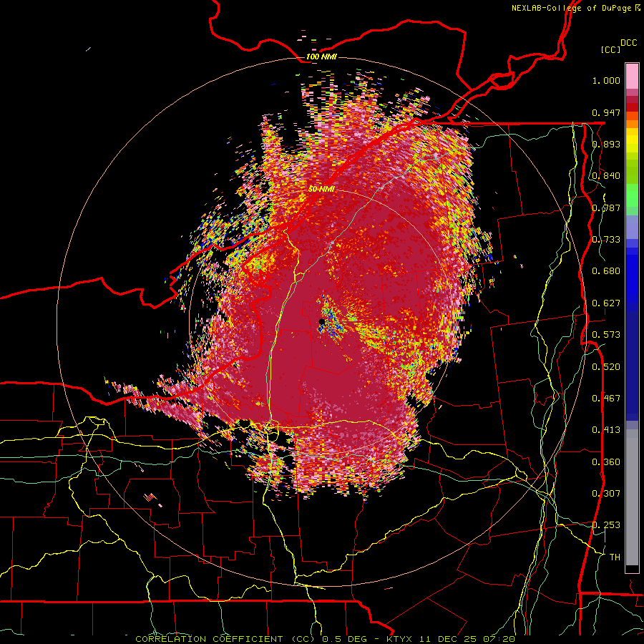Click the 0.573 scale value

click(x=606, y=335)
